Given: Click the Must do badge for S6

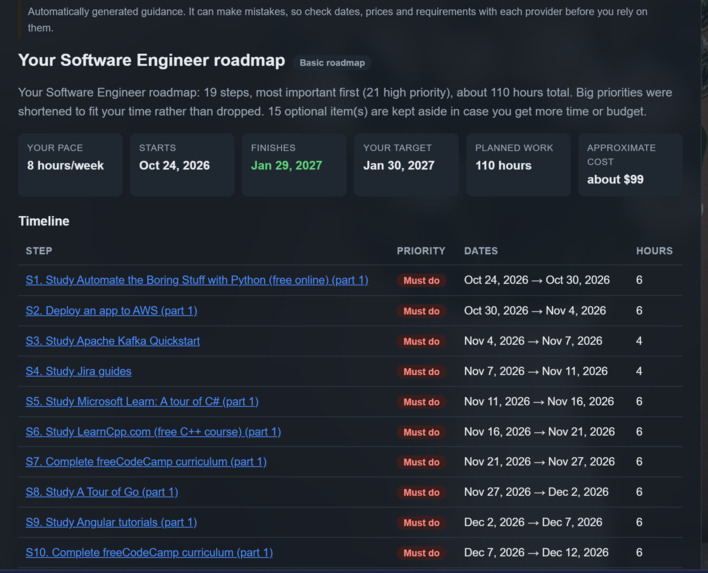Looking at the screenshot, I should click(x=421, y=432).
